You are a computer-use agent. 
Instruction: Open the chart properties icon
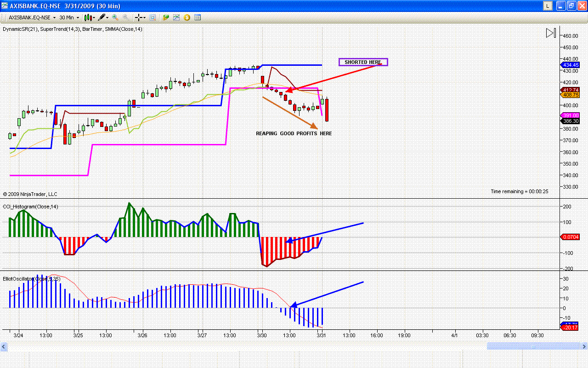tap(198, 17)
